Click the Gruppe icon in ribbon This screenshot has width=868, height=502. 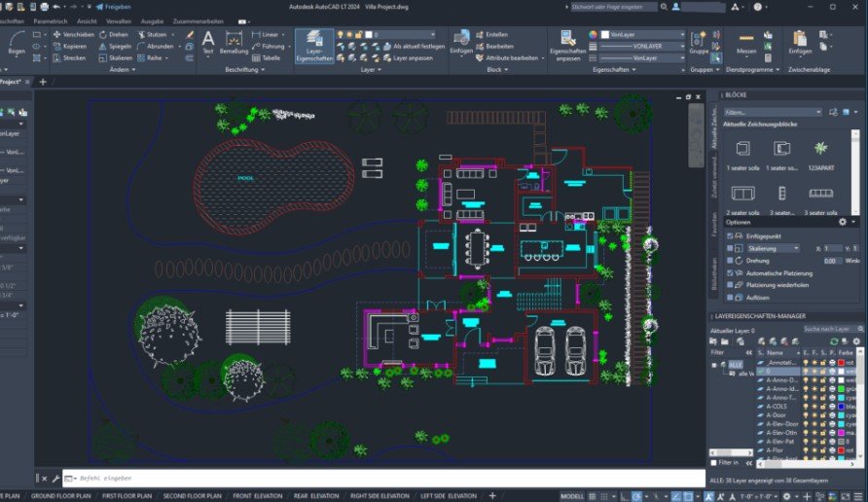coord(699,43)
